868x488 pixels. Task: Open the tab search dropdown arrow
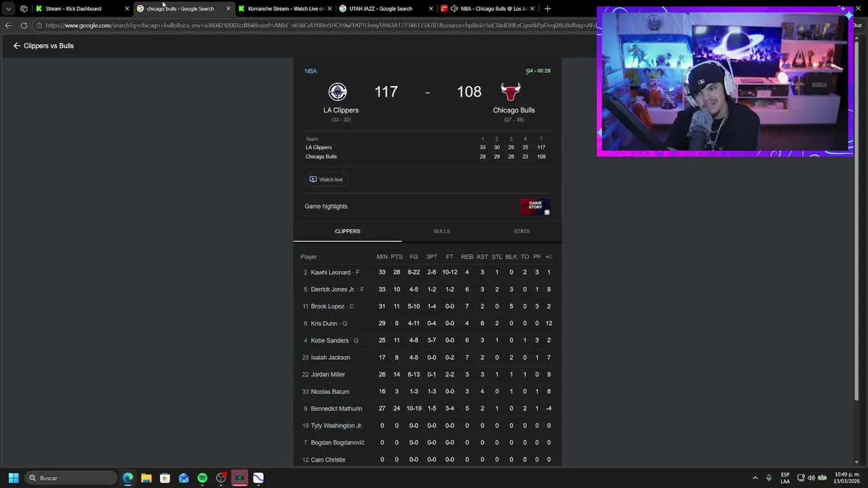(8, 9)
